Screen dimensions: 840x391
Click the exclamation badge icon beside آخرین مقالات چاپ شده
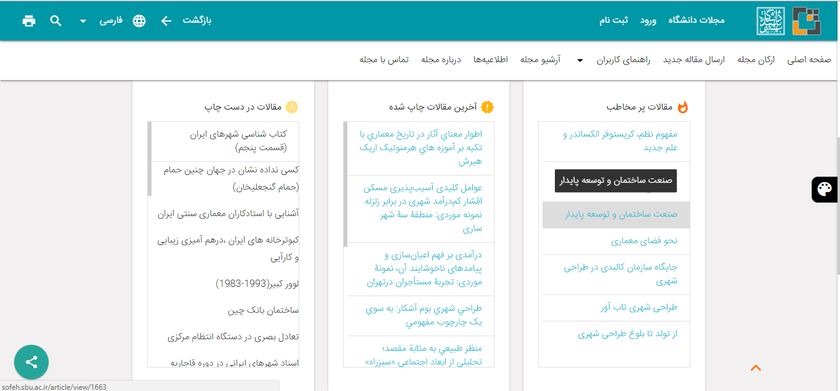[x=486, y=107]
